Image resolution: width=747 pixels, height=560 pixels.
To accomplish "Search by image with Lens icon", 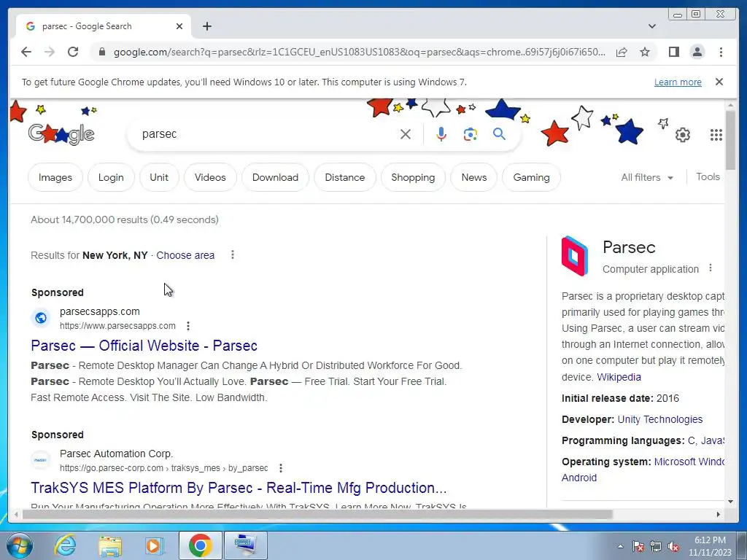I will (471, 134).
